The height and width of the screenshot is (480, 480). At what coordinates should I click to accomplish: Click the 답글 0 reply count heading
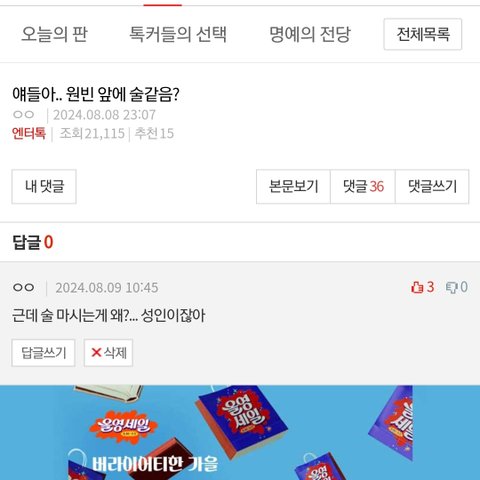33,242
